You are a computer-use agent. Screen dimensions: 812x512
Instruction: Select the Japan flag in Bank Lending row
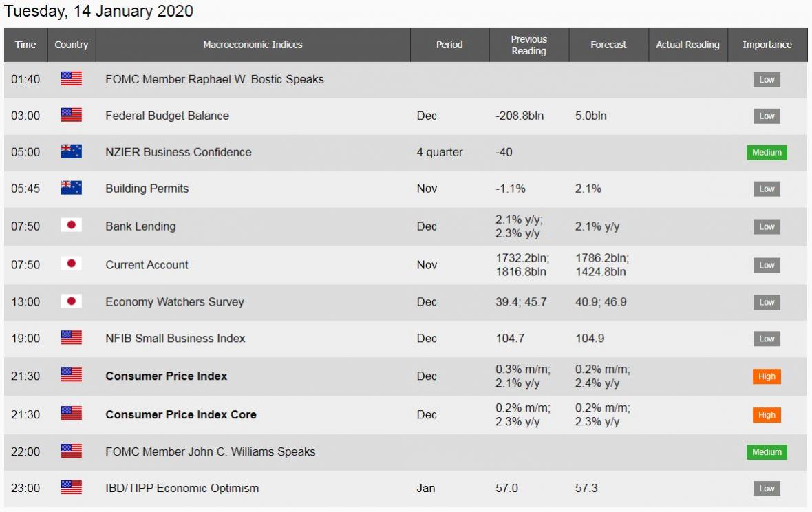[x=71, y=226]
